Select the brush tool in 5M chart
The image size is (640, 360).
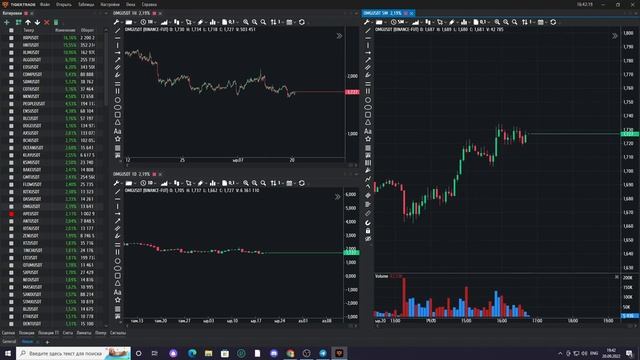368,76
